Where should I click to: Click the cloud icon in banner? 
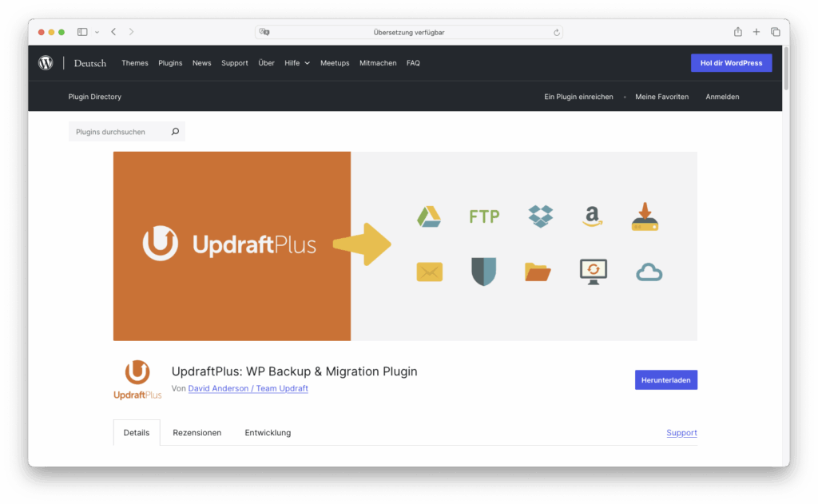pos(649,272)
